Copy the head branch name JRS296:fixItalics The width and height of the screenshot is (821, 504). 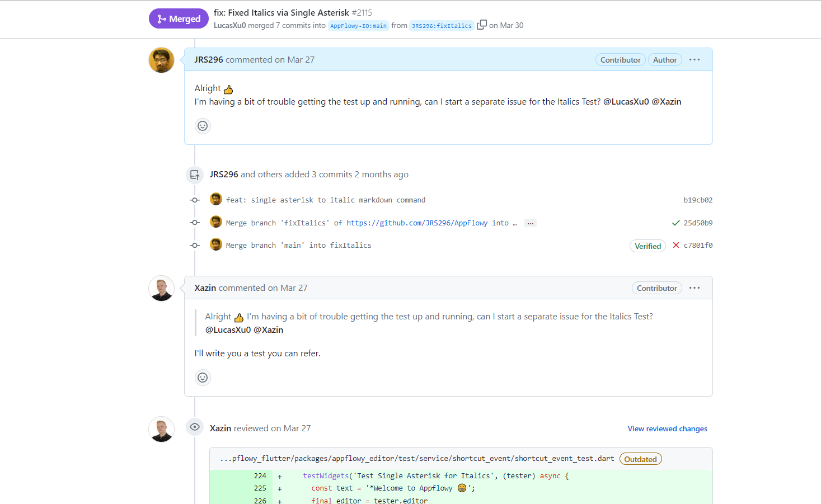click(x=481, y=25)
